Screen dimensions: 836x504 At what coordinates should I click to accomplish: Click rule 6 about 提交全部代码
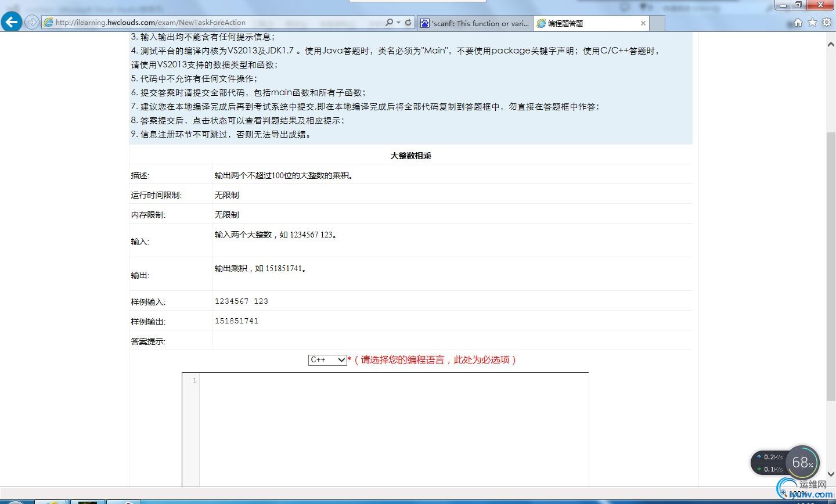[248, 92]
